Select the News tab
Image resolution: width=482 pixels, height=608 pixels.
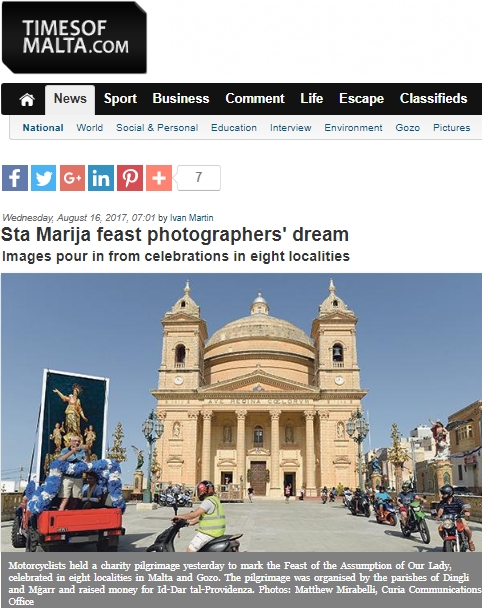pos(70,99)
